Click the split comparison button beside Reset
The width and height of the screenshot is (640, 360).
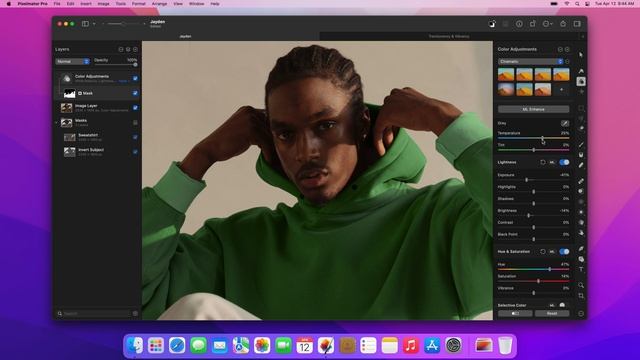(515, 313)
